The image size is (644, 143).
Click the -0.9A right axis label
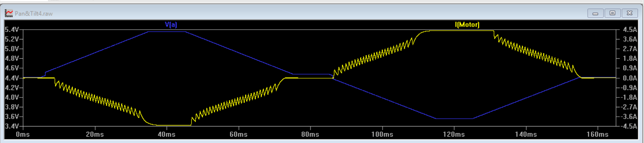coord(629,88)
